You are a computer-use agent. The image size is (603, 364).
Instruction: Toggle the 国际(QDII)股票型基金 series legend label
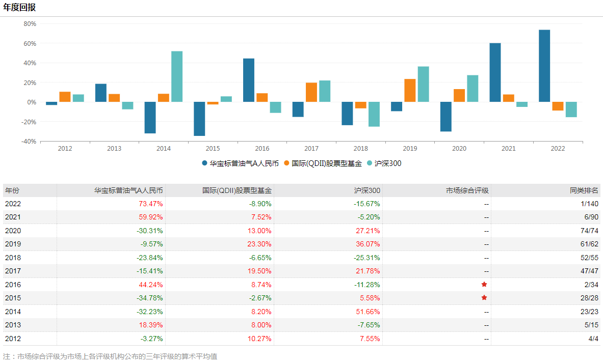pyautogui.click(x=326, y=163)
